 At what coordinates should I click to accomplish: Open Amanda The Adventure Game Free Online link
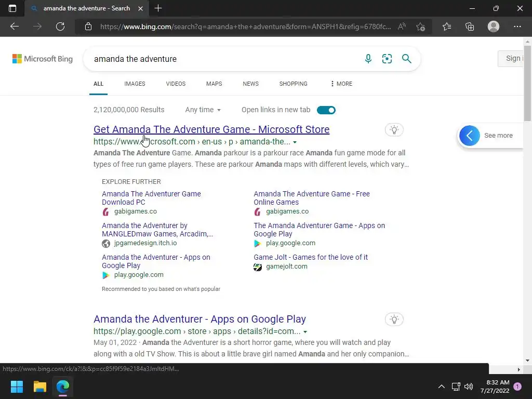[312, 198]
